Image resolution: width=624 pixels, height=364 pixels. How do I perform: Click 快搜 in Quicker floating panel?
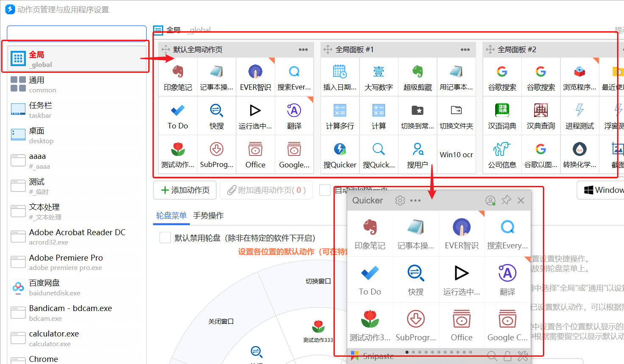point(416,280)
